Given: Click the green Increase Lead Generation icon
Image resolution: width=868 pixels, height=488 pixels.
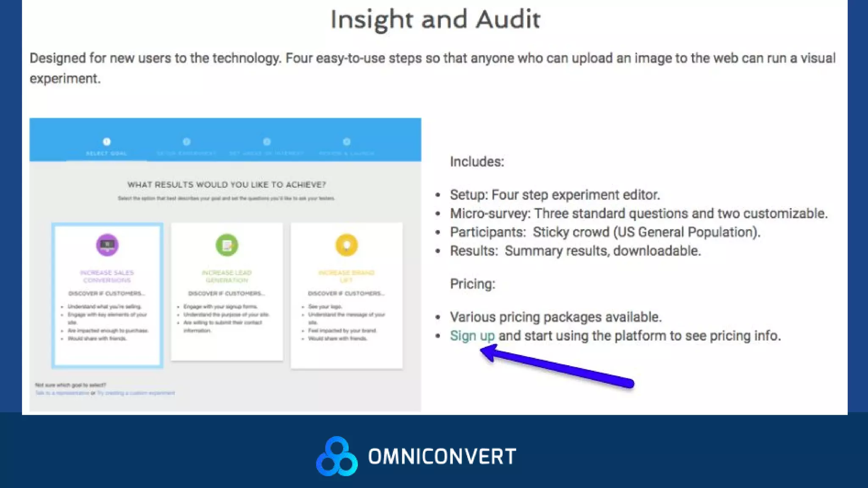Looking at the screenshot, I should click(x=227, y=245).
